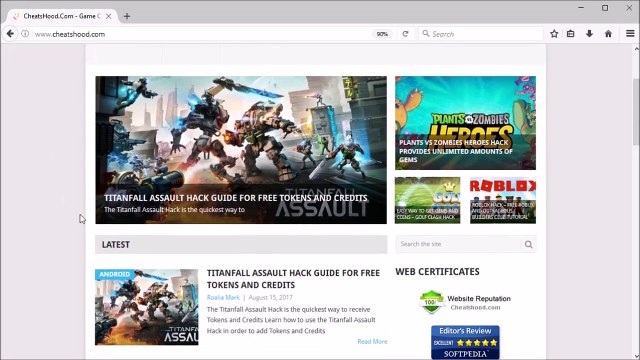Open the Titanfall Assault featured banner

coord(241,150)
